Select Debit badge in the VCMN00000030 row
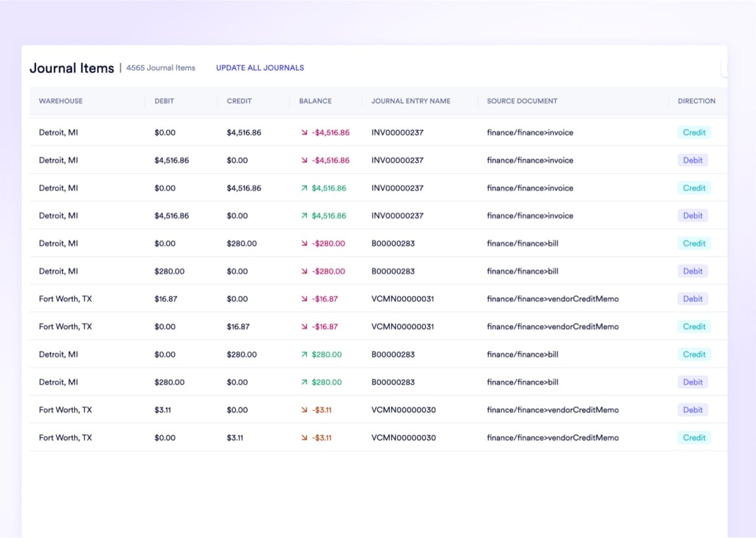The height and width of the screenshot is (538, 756). tap(692, 410)
